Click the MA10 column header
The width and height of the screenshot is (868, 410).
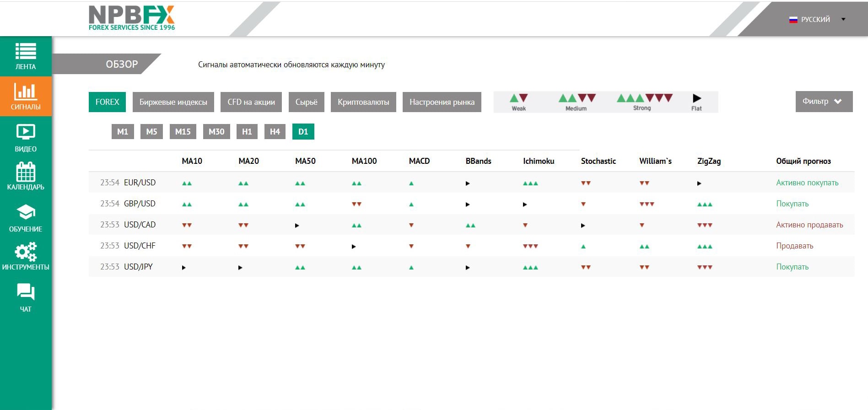point(192,161)
